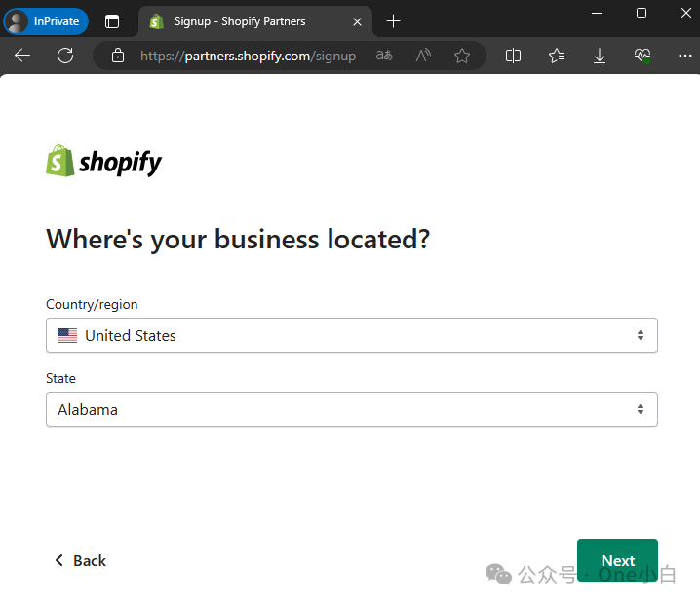
Task: Click the Shopify logo
Action: point(103,161)
